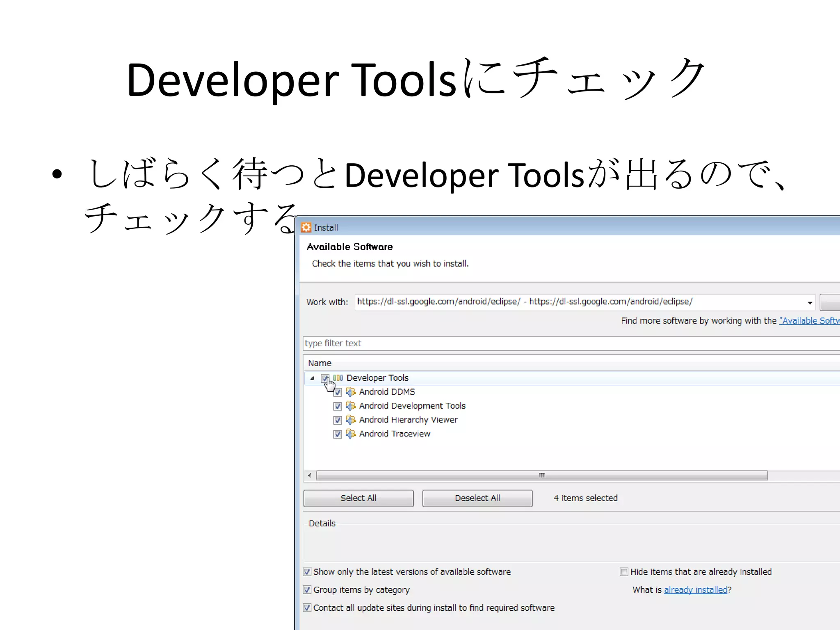Image resolution: width=840 pixels, height=630 pixels.
Task: Click the scrollbar left arrow
Action: pyautogui.click(x=310, y=475)
